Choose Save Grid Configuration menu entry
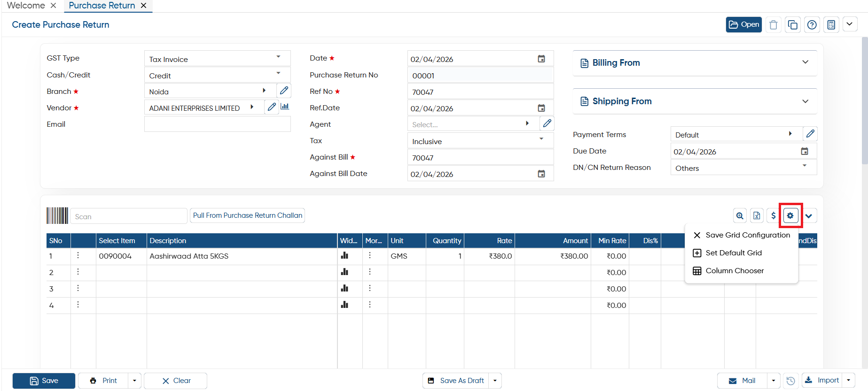Viewport: 868px width, 391px height. click(742, 235)
